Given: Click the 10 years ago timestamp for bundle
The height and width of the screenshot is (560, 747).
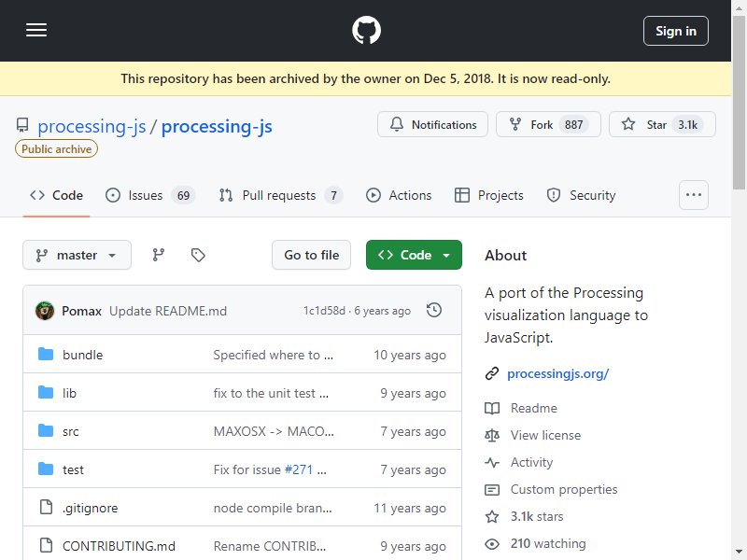Looking at the screenshot, I should pyautogui.click(x=410, y=355).
